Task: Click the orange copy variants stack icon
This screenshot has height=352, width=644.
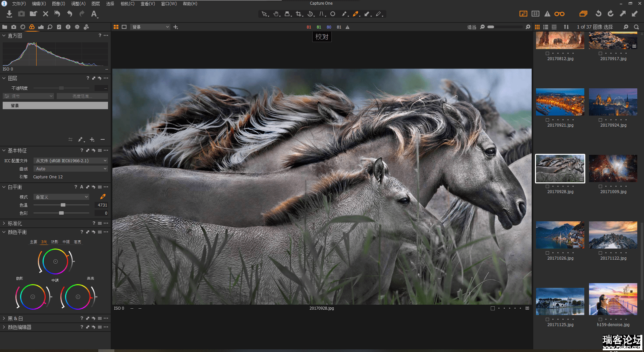Action: [x=584, y=14]
